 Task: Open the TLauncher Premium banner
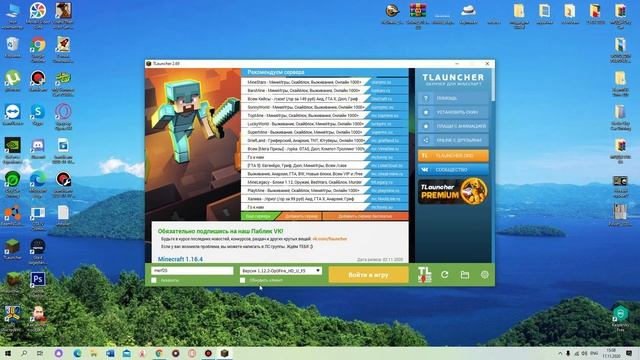coord(453,191)
